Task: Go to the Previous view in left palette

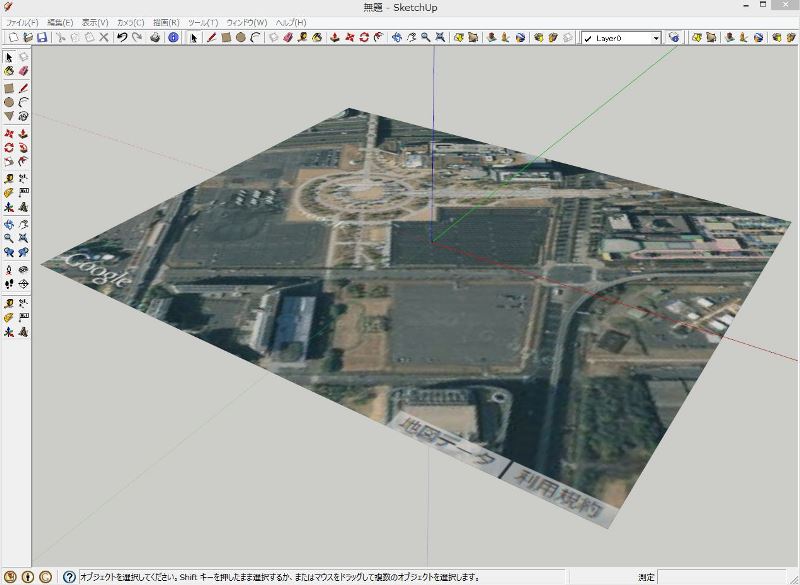Action: point(9,252)
